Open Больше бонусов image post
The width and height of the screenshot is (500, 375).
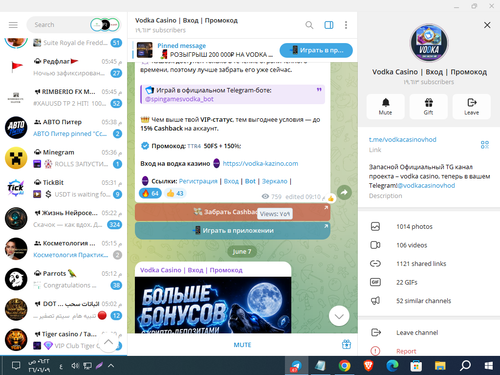tap(213, 305)
